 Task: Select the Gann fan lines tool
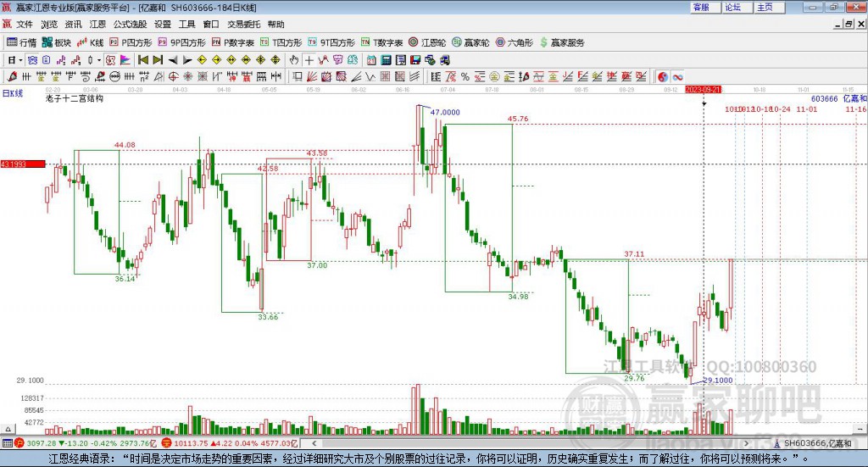[311, 77]
